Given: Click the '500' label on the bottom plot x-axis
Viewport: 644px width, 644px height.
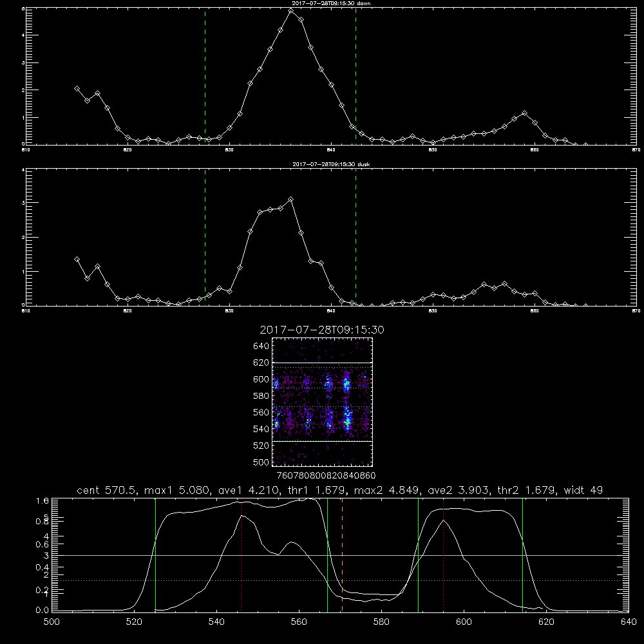Looking at the screenshot, I should click(x=52, y=622).
